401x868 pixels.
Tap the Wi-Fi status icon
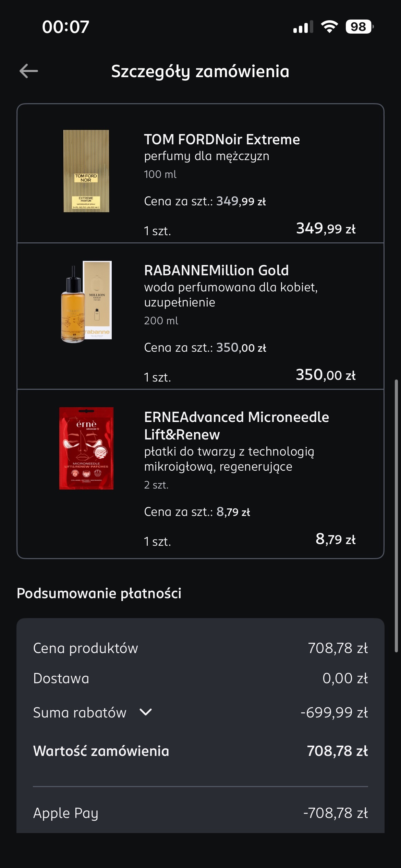[329, 27]
